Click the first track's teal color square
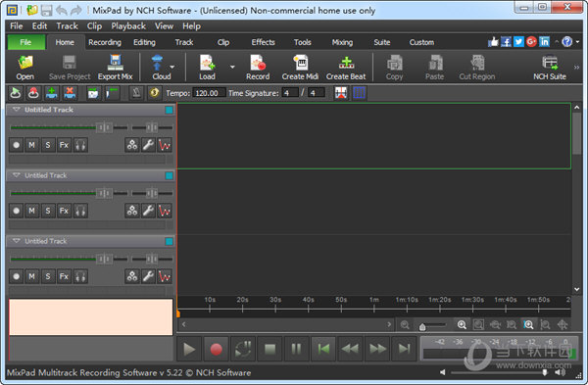 click(170, 110)
